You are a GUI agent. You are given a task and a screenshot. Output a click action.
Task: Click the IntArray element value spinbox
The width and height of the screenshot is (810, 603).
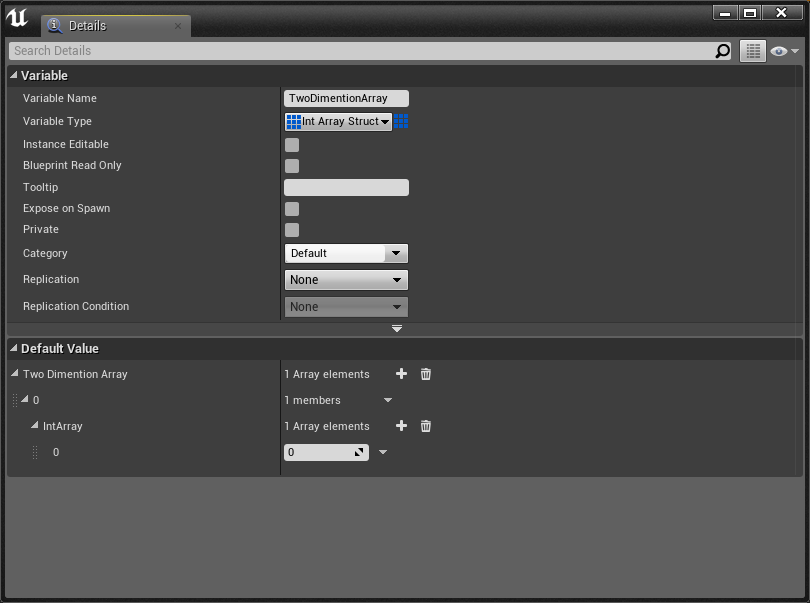pyautogui.click(x=326, y=452)
